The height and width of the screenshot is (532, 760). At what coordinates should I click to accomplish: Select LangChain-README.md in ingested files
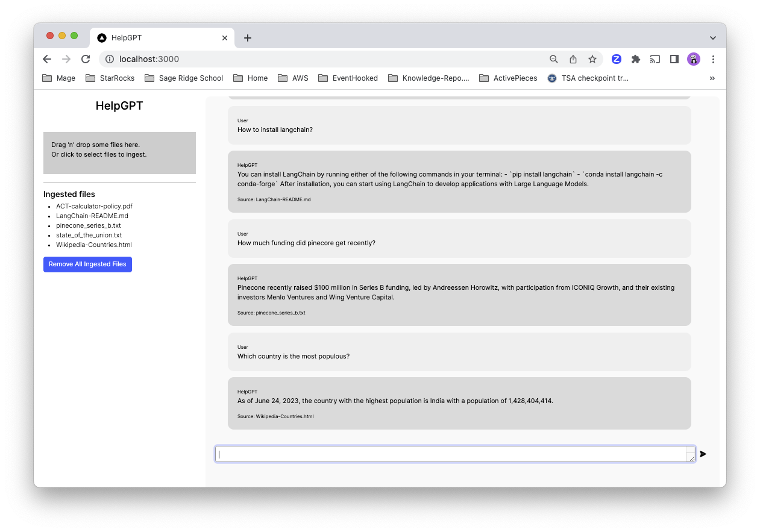92,216
